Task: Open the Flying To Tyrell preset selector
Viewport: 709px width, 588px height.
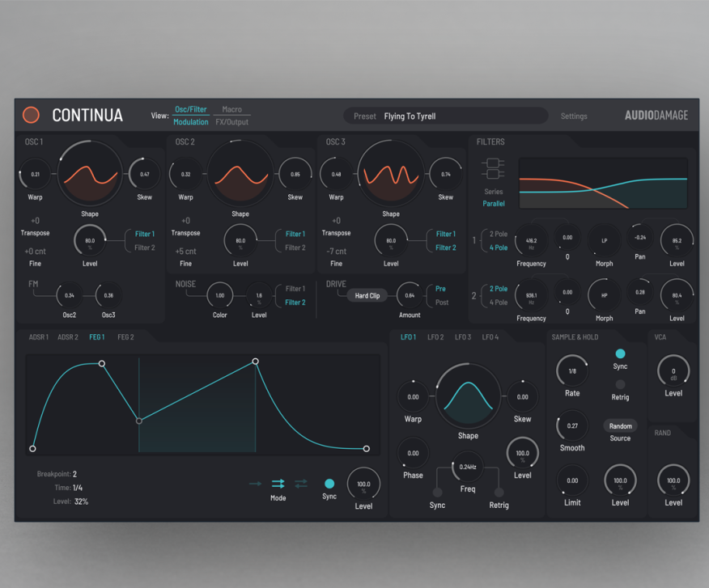Action: (x=445, y=116)
